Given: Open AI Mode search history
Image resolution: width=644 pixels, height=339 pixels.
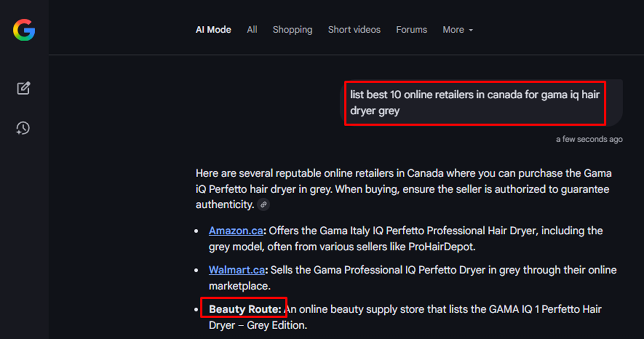Looking at the screenshot, I should point(23,128).
